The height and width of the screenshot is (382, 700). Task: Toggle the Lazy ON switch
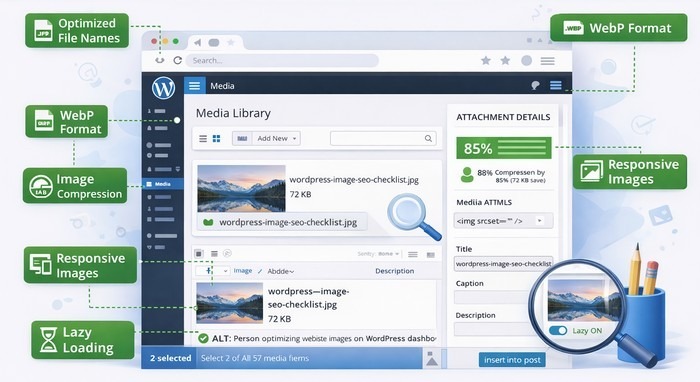click(558, 331)
